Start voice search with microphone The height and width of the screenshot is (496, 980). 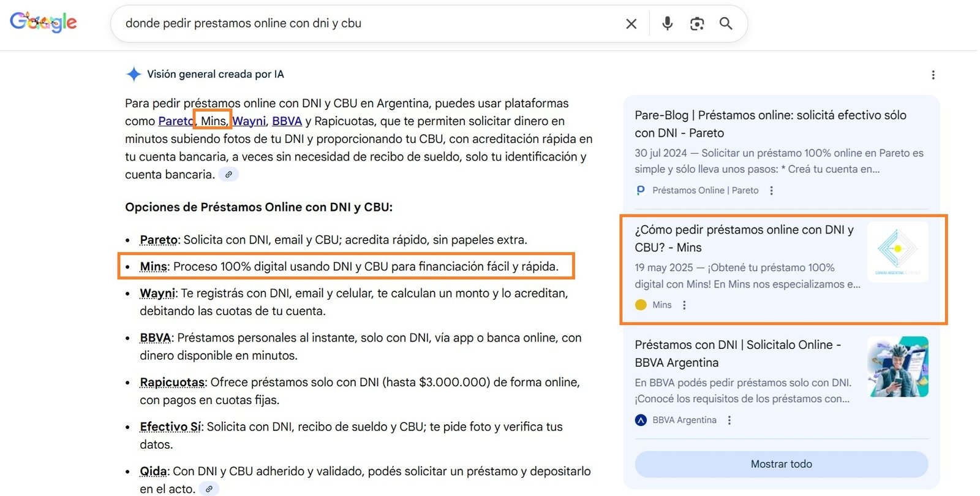click(x=667, y=24)
